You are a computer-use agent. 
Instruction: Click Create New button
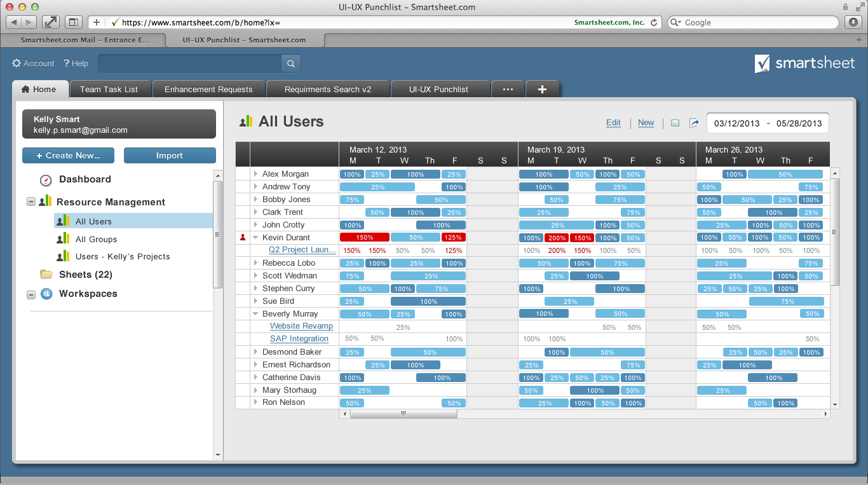tap(69, 155)
